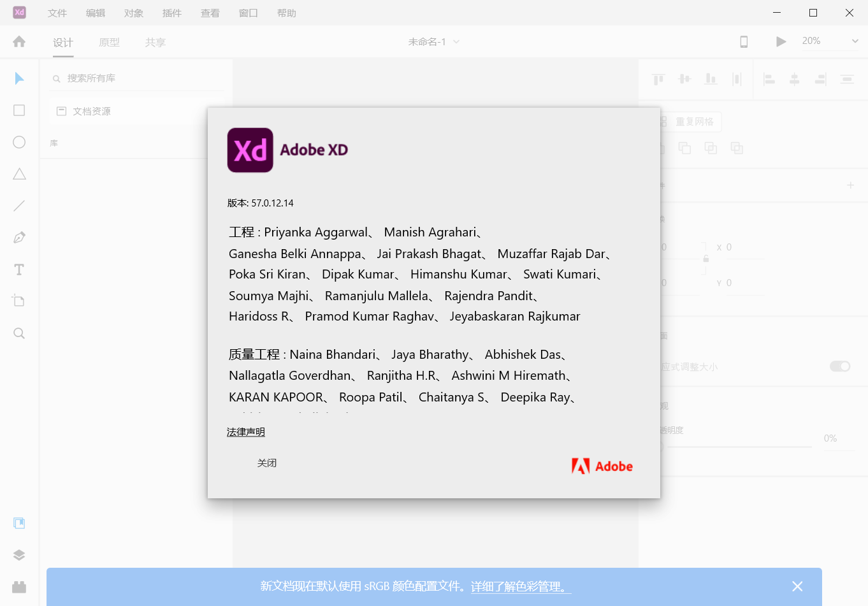Viewport: 868px width, 606px height.
Task: Click the exclude overlap boolean icon
Action: 737,148
